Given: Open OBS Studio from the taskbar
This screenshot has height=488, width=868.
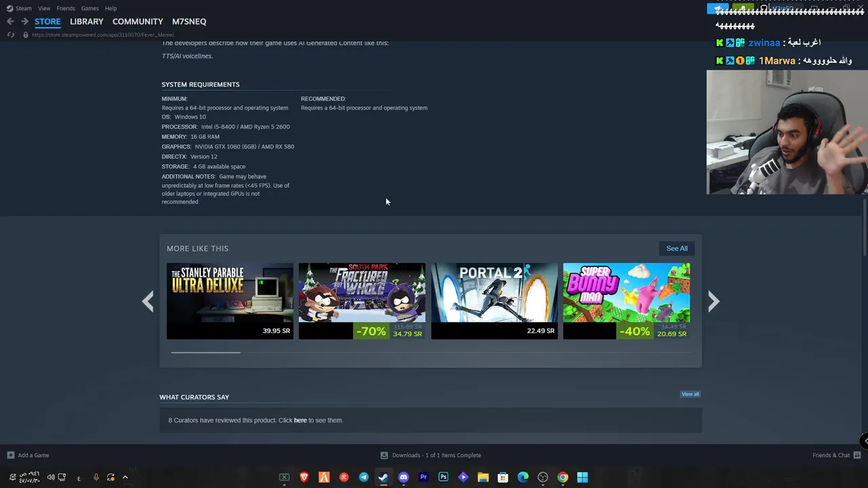Looking at the screenshot, I should [542, 477].
